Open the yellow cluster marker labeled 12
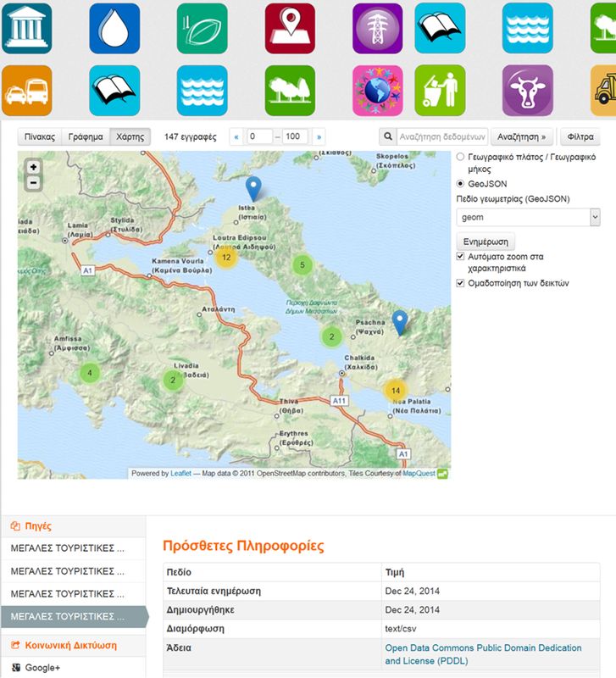 tap(226, 258)
